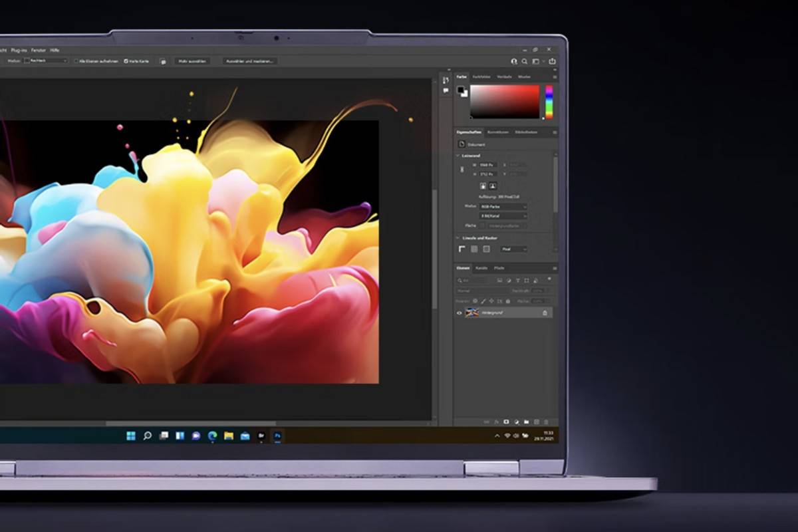Image resolution: width=798 pixels, height=532 pixels.
Task: Open the Windows Start menu
Action: pyautogui.click(x=131, y=436)
